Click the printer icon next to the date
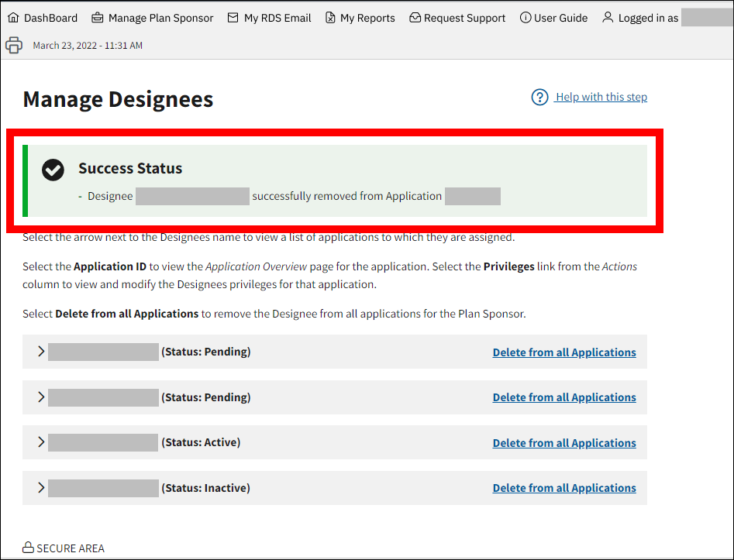Viewport: 734px width, 560px height. 14,46
